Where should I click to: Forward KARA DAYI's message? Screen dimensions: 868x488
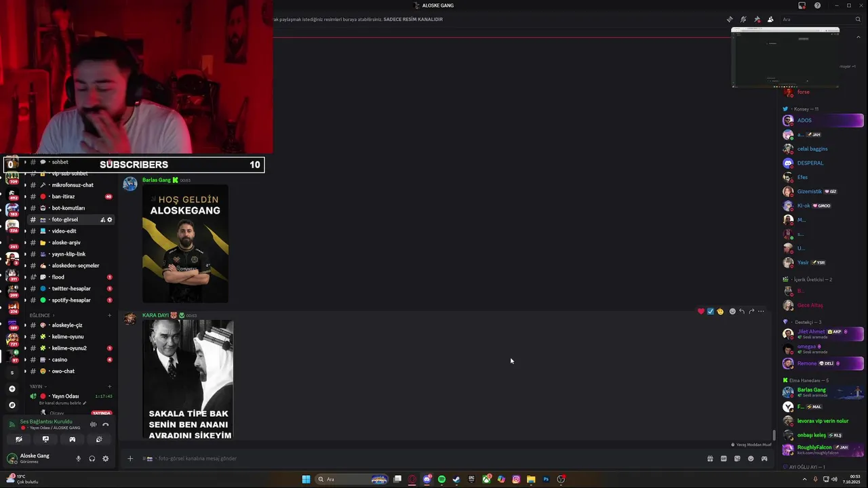pyautogui.click(x=751, y=312)
